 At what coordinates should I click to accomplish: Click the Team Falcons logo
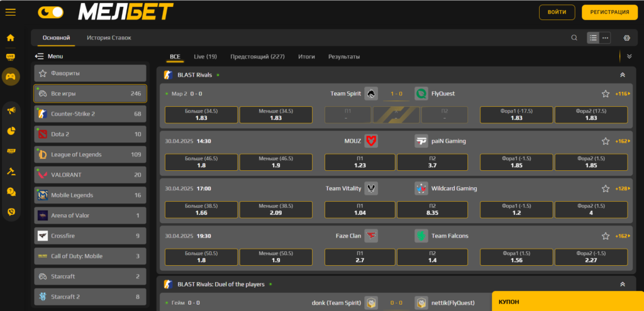click(x=421, y=236)
